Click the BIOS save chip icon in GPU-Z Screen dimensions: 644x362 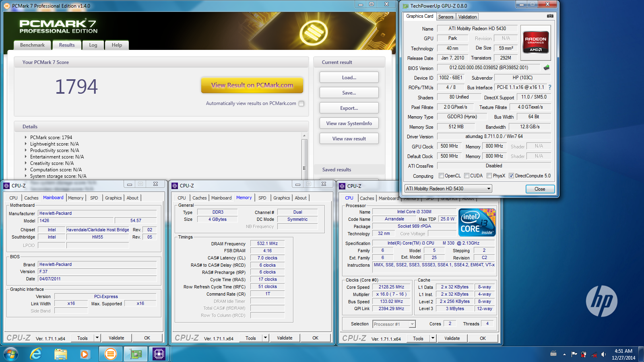(x=547, y=68)
